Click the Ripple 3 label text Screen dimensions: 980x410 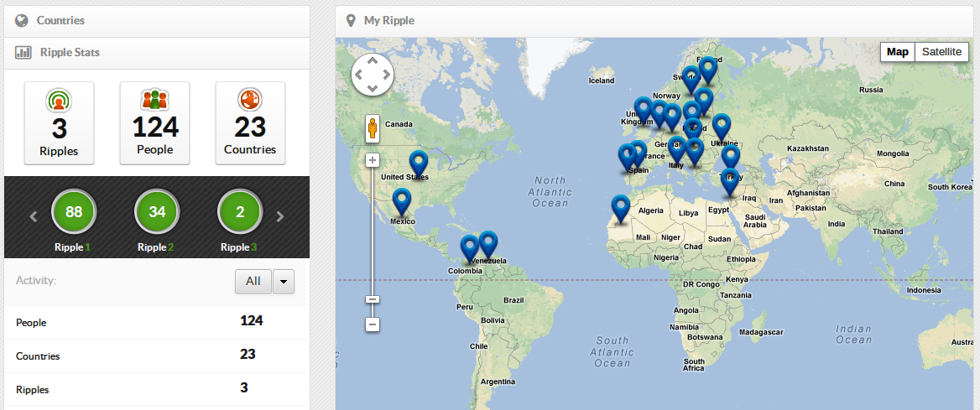(239, 247)
